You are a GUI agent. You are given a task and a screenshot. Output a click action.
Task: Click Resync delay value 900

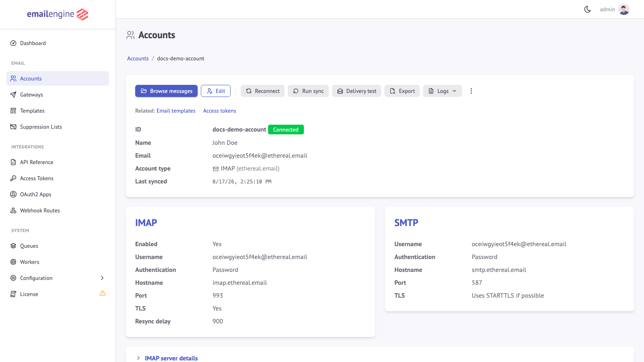click(218, 321)
